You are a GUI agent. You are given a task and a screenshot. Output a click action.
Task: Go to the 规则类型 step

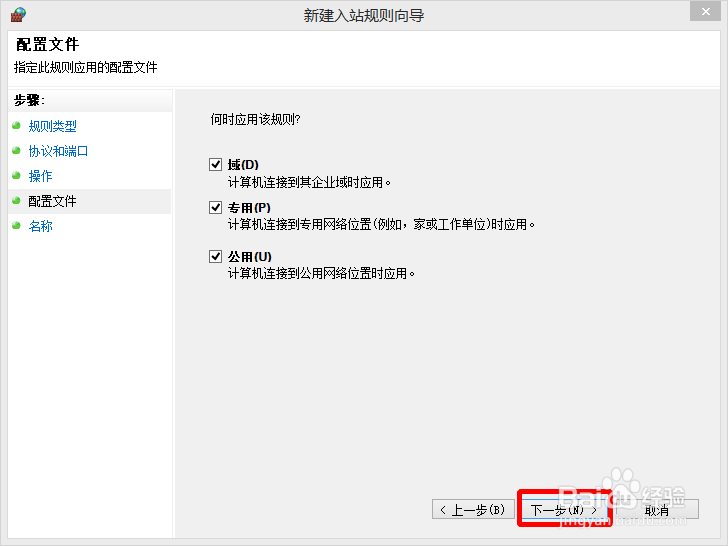pyautogui.click(x=52, y=126)
